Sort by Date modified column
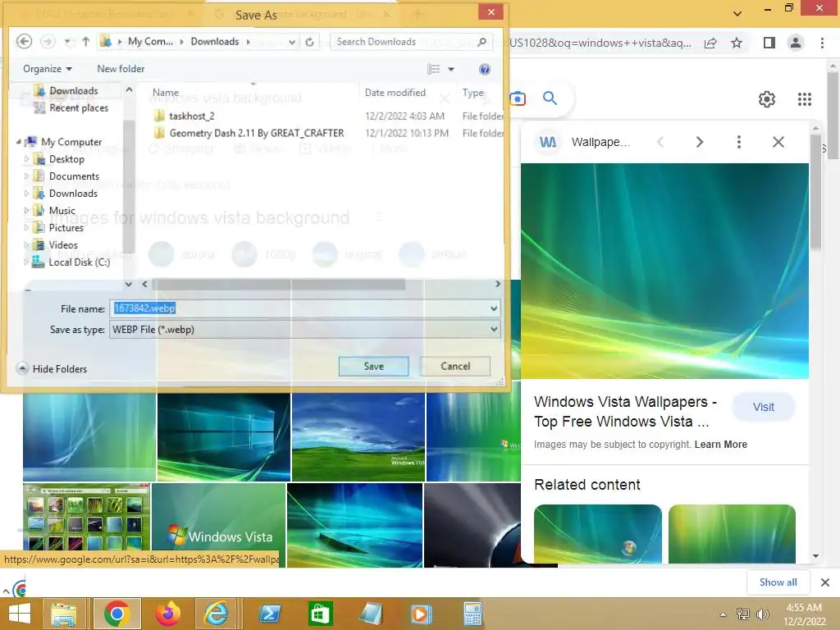This screenshot has width=840, height=630. (x=395, y=93)
